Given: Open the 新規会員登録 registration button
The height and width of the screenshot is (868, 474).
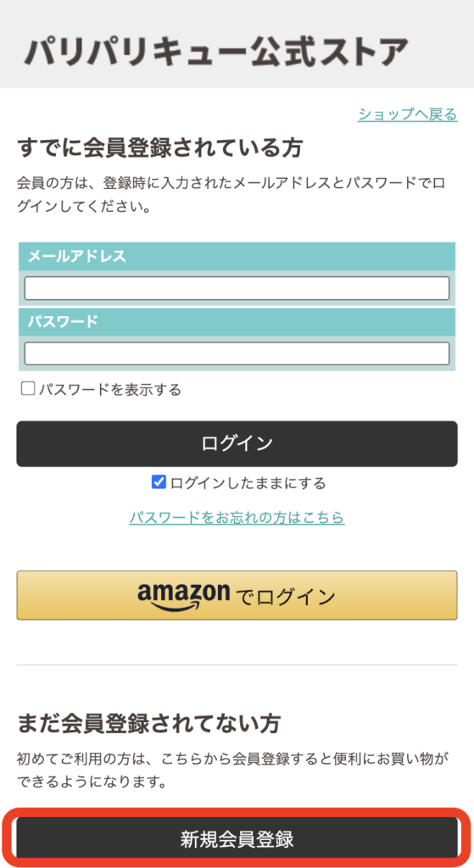Looking at the screenshot, I should 237,839.
